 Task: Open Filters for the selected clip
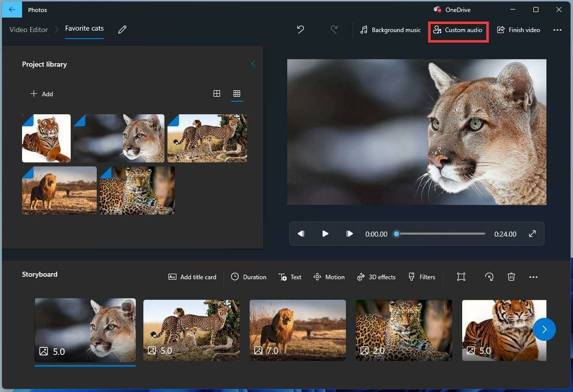(x=422, y=277)
